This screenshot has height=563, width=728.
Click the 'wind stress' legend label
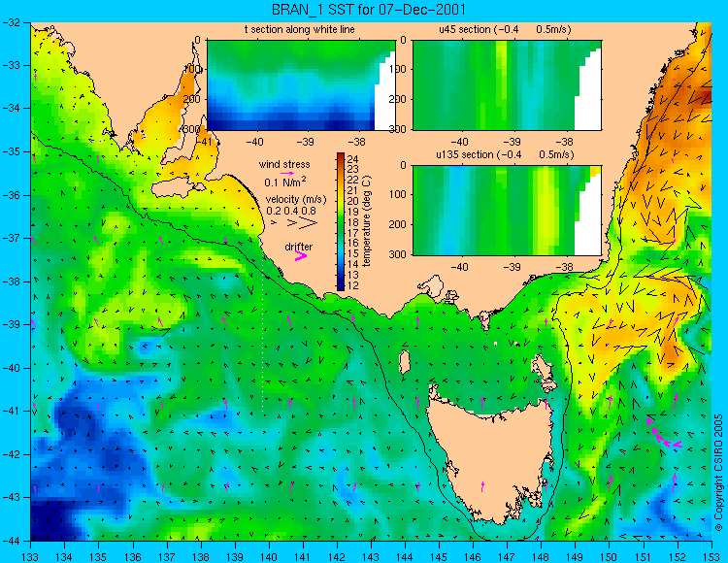(284, 164)
